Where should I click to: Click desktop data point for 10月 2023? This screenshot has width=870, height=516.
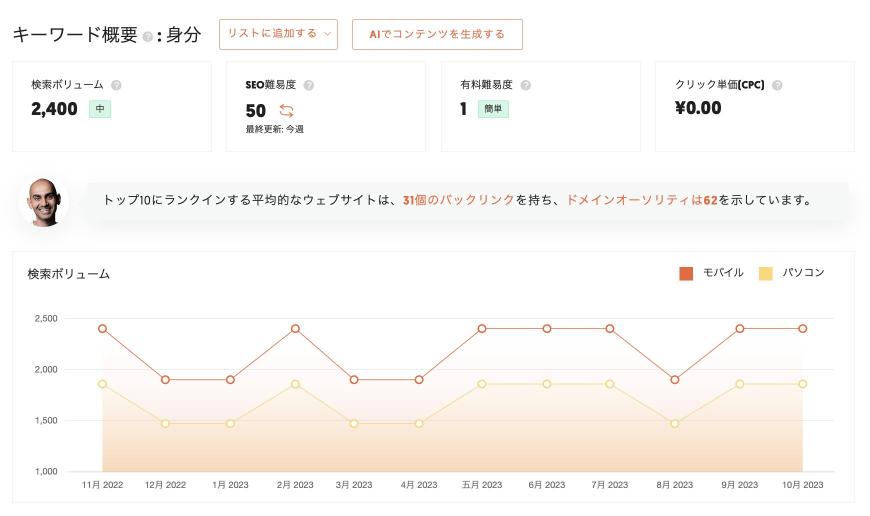803,384
